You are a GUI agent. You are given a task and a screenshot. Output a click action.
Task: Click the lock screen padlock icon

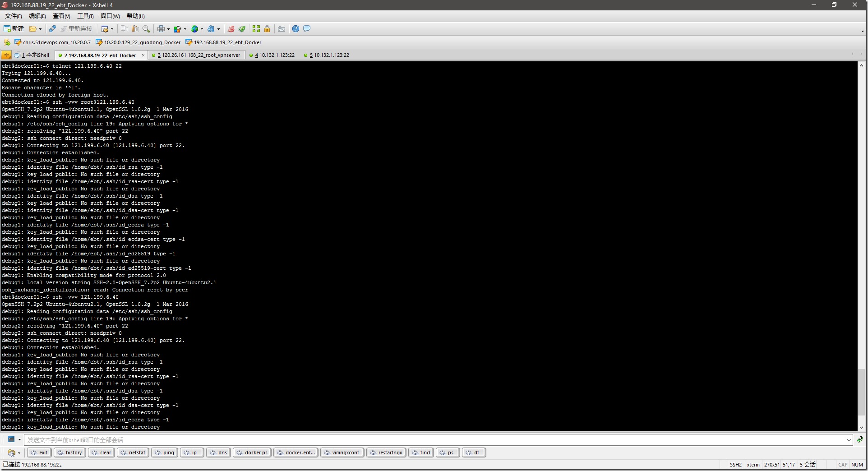point(267,29)
